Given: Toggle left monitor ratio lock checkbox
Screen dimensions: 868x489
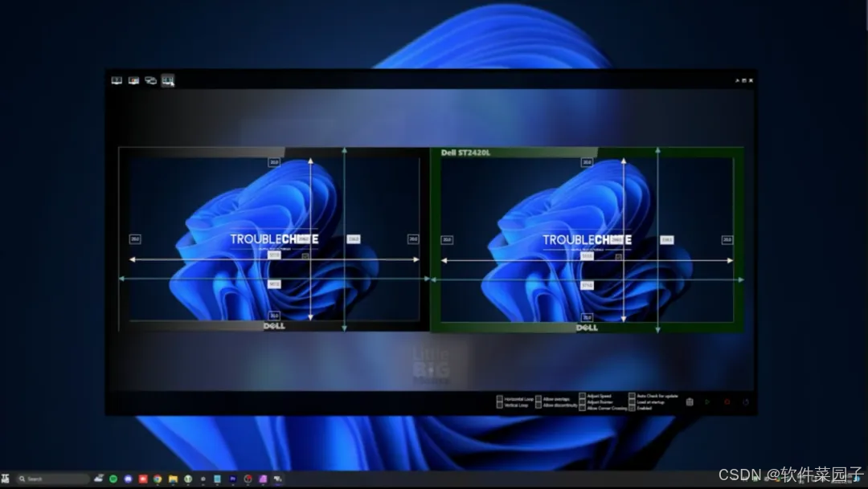Looking at the screenshot, I should (305, 256).
